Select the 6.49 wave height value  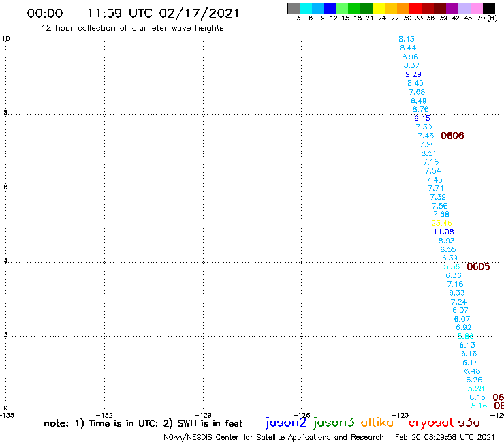pyautogui.click(x=418, y=101)
